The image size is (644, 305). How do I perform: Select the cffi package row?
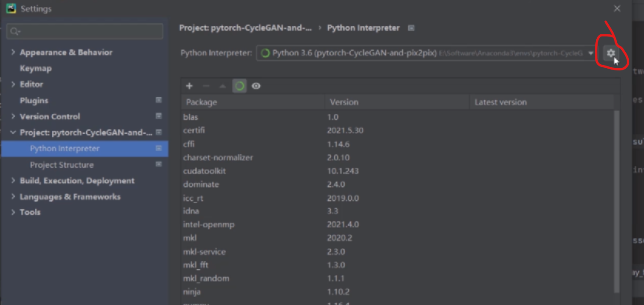(x=397, y=144)
